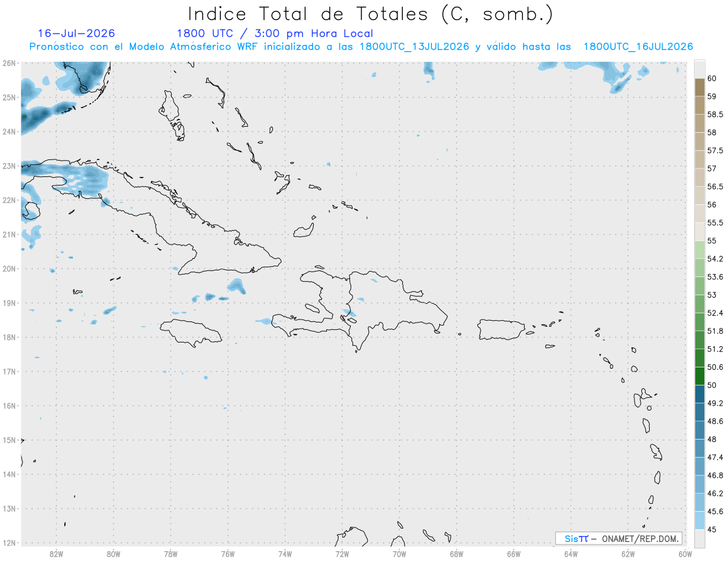Viewport: 728px width, 562px height.
Task: Click the latitude label "21N"
Action: click(x=9, y=235)
